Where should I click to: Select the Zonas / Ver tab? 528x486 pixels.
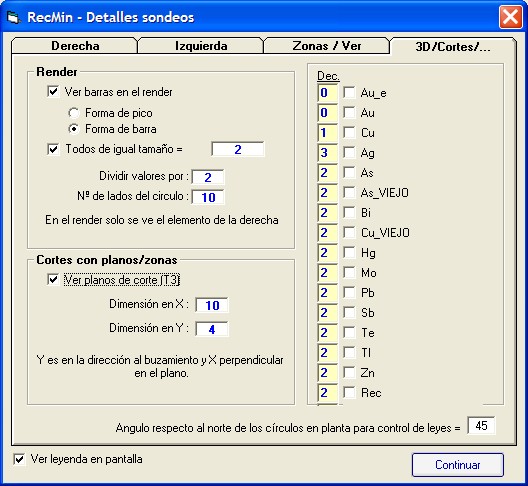[327, 46]
